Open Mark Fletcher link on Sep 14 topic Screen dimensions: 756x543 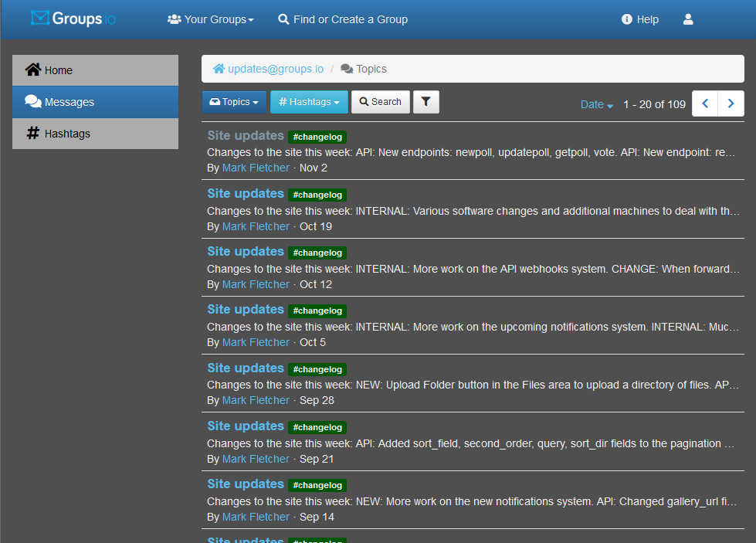pos(256,517)
